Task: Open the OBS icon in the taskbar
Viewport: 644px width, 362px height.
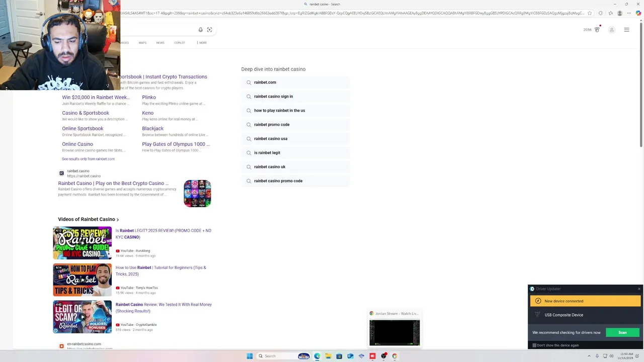Action: (384, 356)
